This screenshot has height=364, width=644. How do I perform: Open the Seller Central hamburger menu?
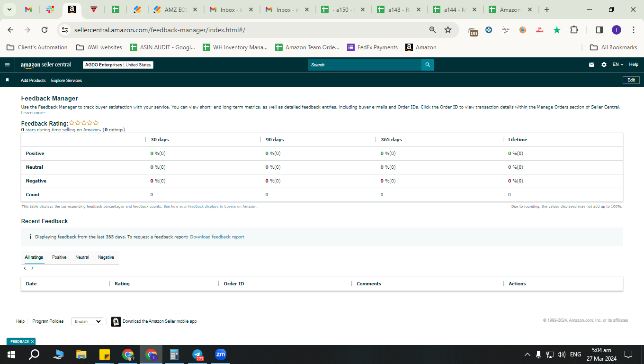[x=7, y=65]
